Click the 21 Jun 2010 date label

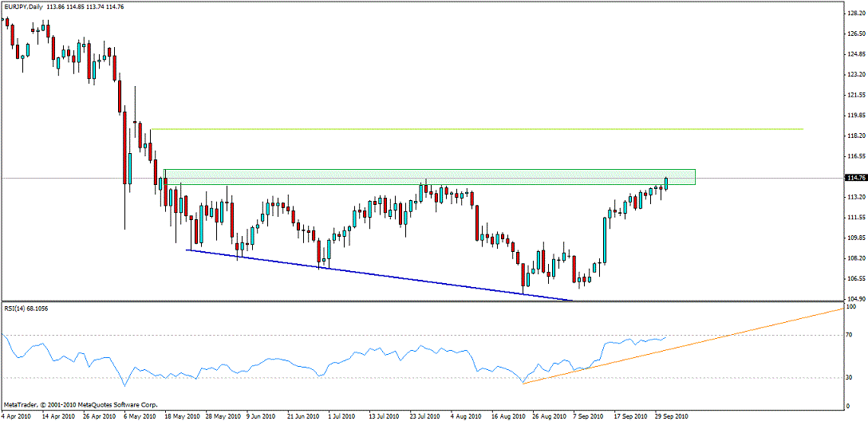(x=304, y=415)
